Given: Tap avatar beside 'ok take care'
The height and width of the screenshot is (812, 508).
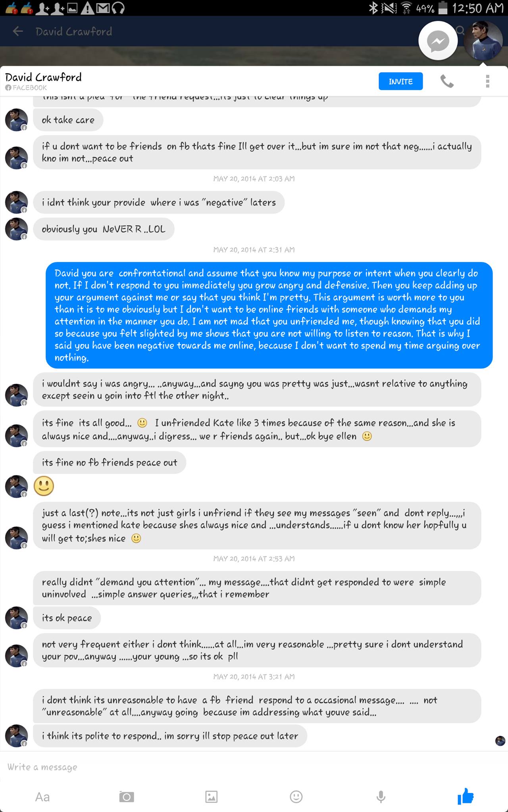Looking at the screenshot, I should [16, 120].
